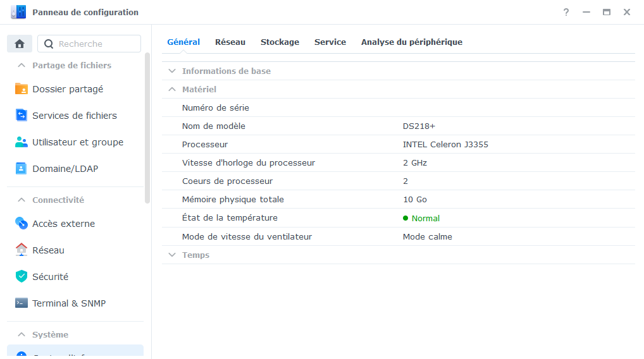This screenshot has height=359, width=644.
Task: Switch to the Service tab
Action: tap(330, 42)
